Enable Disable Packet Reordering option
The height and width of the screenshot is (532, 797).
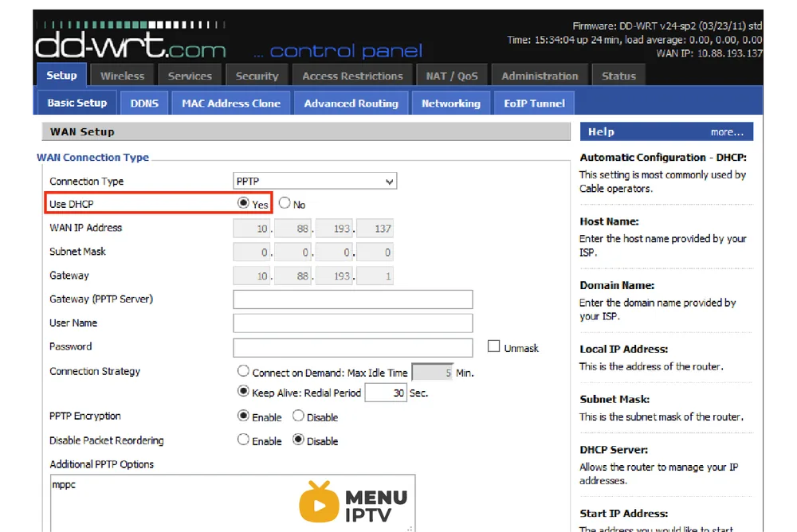click(243, 440)
